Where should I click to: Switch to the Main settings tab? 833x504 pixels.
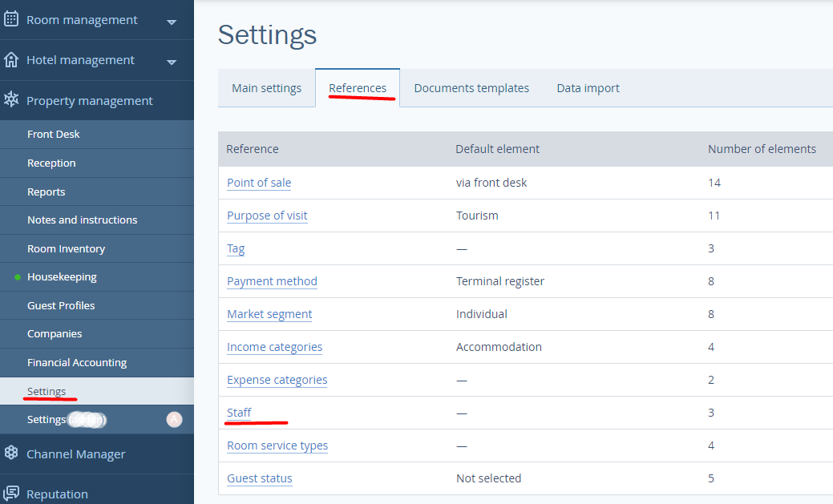(x=267, y=88)
